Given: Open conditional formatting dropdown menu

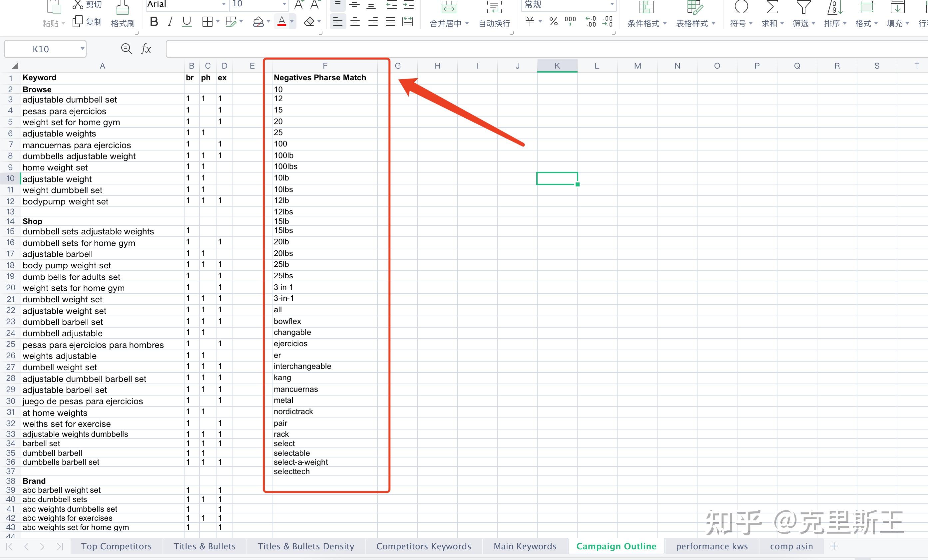Looking at the screenshot, I should coord(665,23).
